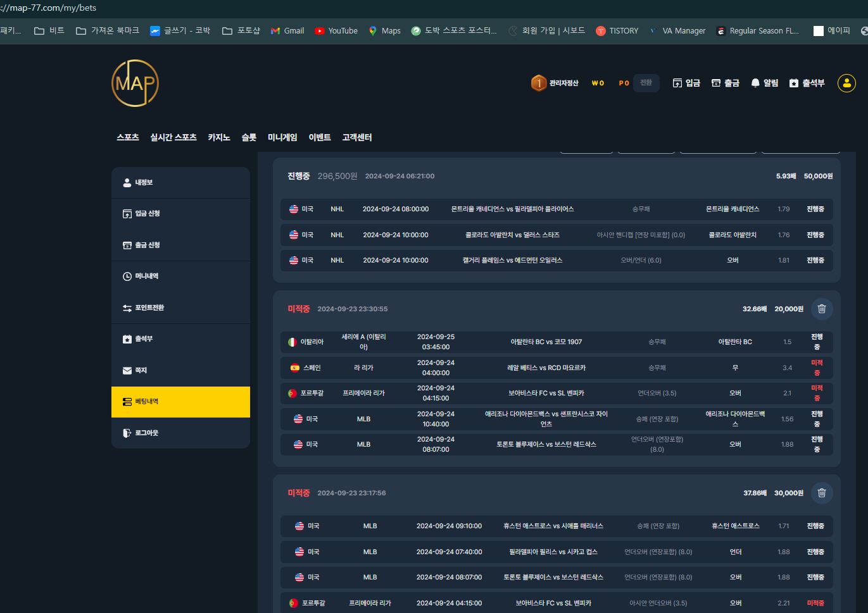The width and height of the screenshot is (868, 613).
Task: Click the 32.66배 odds value
Action: pyautogui.click(x=755, y=309)
